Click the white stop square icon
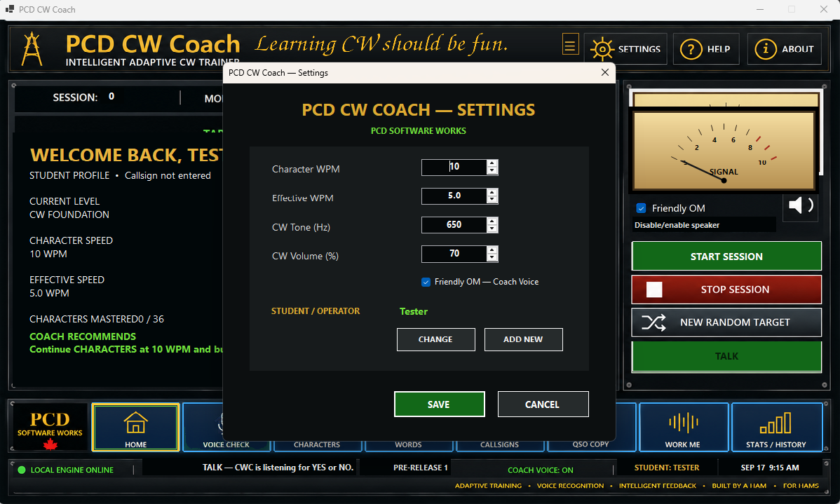The image size is (840, 504). 654,290
